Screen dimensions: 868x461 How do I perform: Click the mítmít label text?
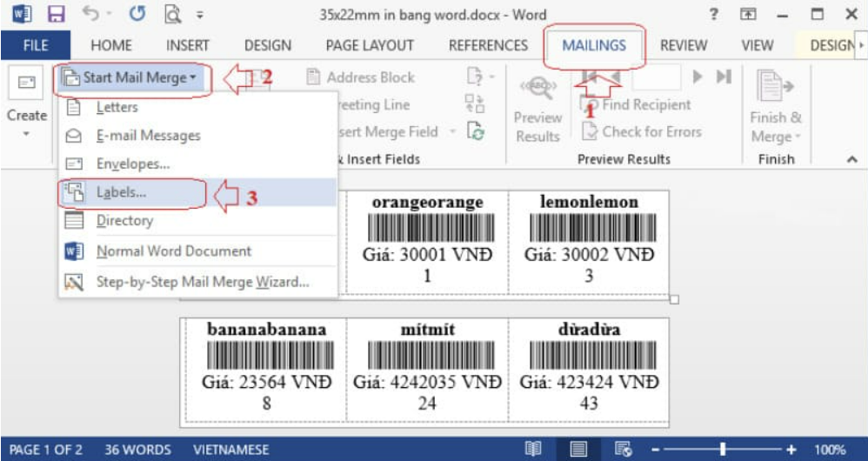(427, 330)
